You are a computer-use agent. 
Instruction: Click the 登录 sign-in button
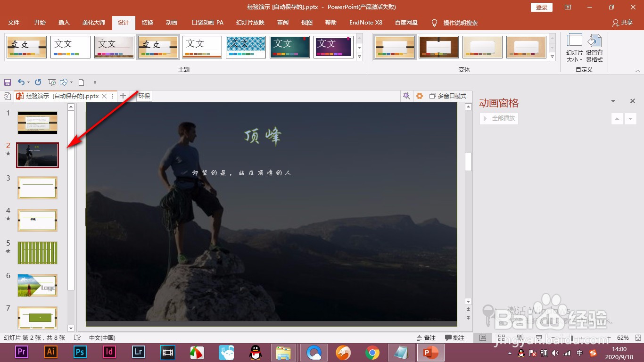pos(542,7)
